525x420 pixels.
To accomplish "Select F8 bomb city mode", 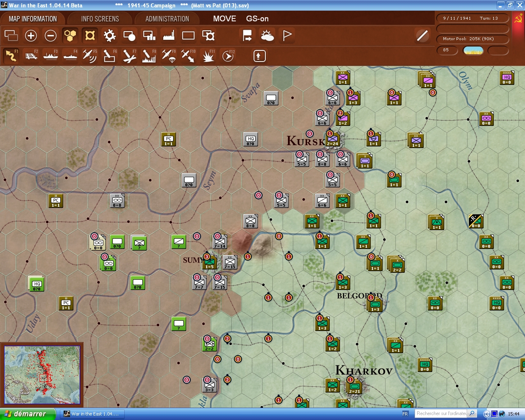I will coord(149,55).
